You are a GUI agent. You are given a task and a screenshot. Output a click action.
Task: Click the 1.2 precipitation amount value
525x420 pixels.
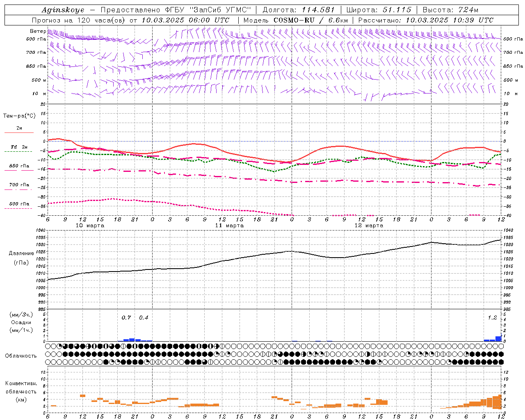492,317
